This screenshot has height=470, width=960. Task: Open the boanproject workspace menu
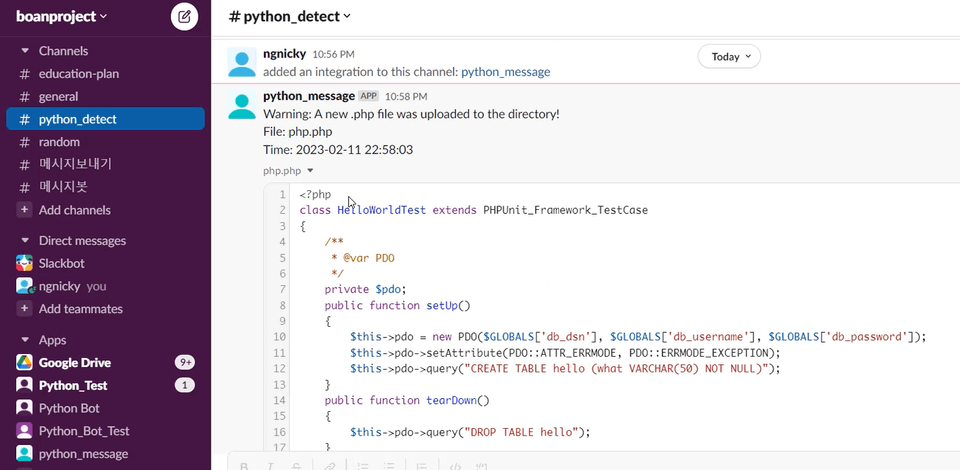61,17
